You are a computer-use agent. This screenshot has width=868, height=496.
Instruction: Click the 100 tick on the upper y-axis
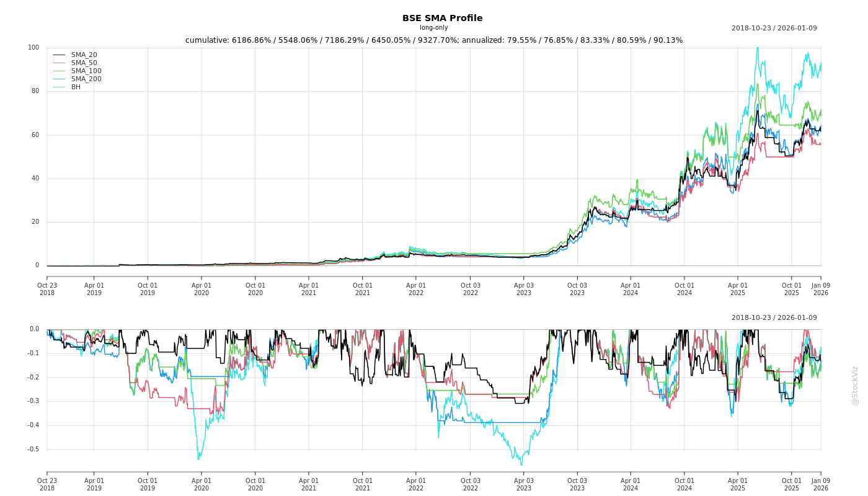pyautogui.click(x=33, y=48)
